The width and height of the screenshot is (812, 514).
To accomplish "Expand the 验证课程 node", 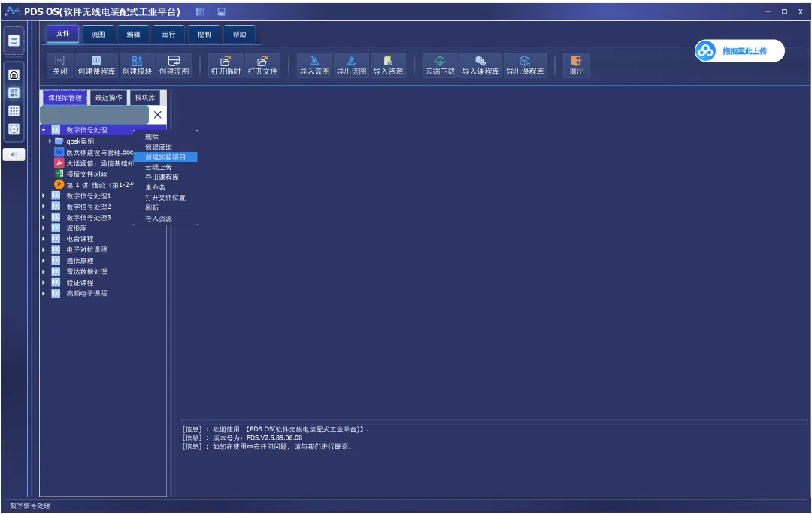I will (44, 282).
